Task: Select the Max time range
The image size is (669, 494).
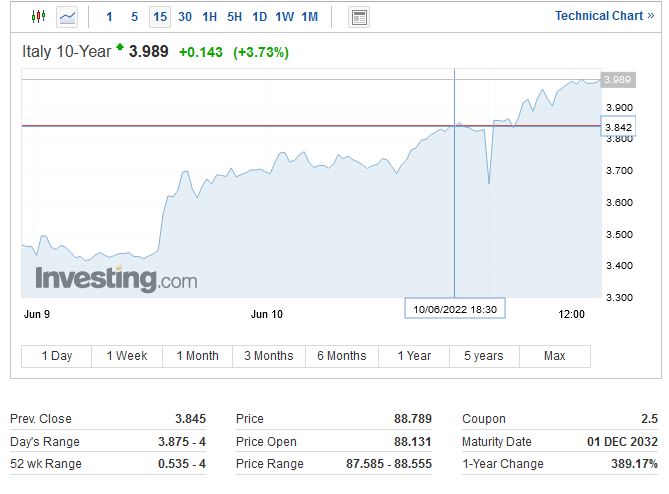Action: point(554,356)
